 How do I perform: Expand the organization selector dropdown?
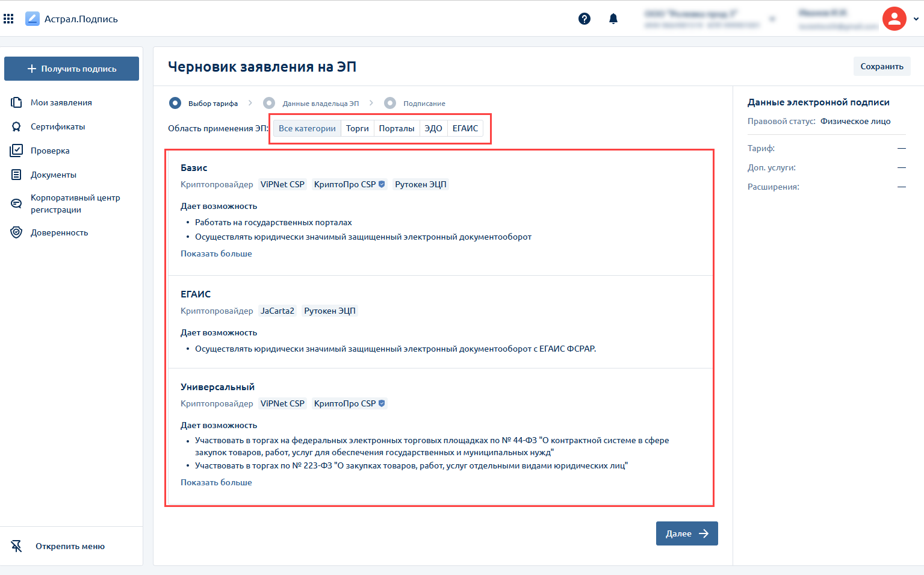[x=772, y=19]
